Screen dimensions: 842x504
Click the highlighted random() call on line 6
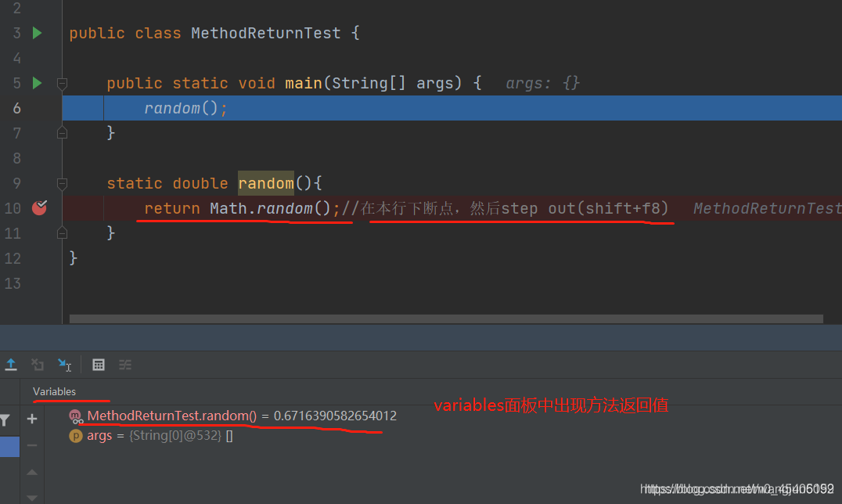[x=181, y=108]
